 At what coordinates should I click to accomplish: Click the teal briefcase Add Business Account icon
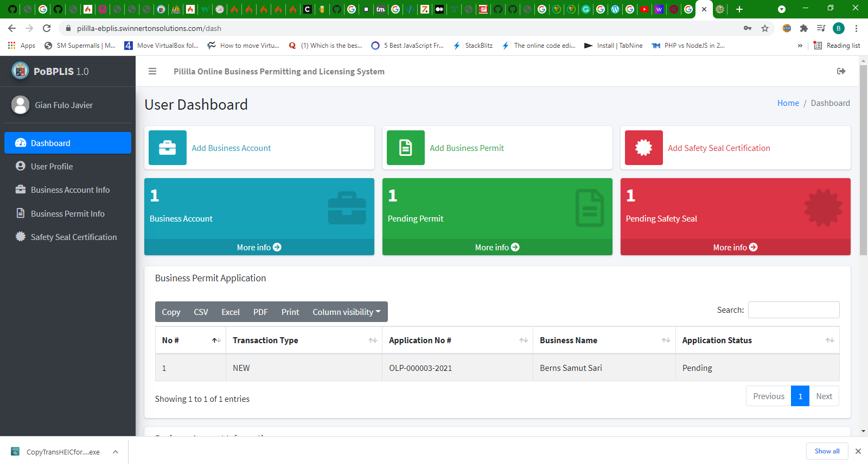point(168,148)
